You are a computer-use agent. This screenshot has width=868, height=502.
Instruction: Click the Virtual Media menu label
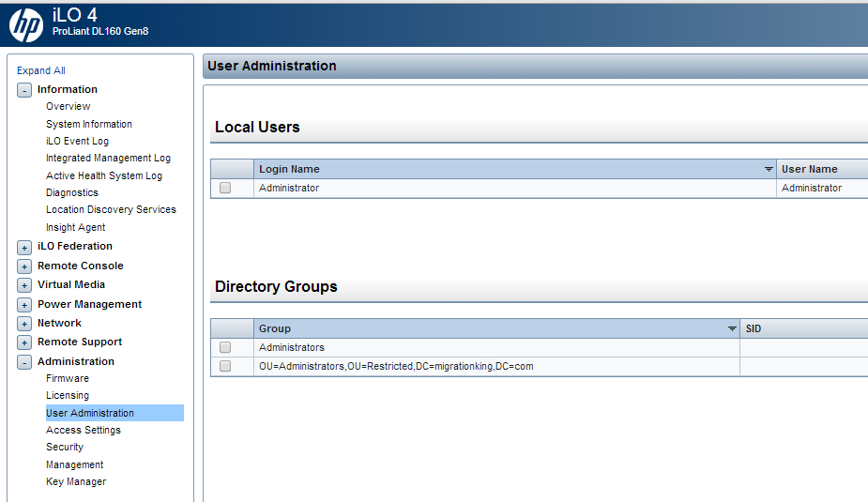tap(71, 284)
